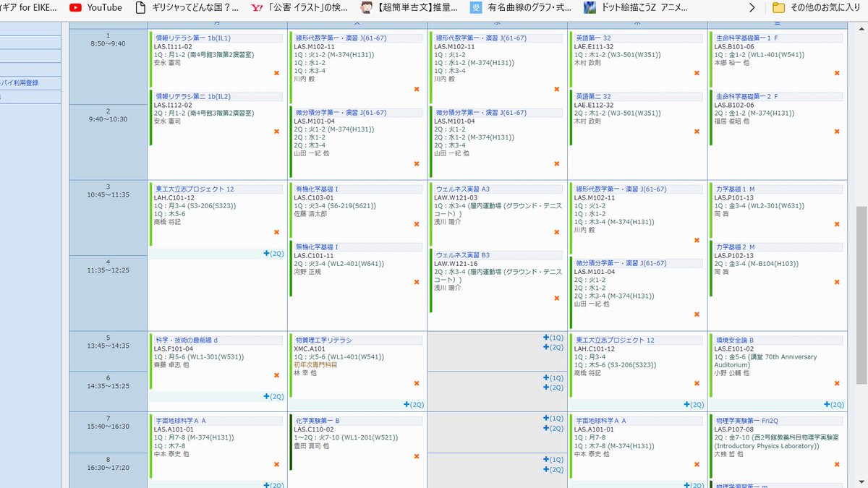Image resolution: width=868 pixels, height=488 pixels.
Task: Click the X icon on 有機化学基礎 I
Action: pyautogui.click(x=417, y=224)
